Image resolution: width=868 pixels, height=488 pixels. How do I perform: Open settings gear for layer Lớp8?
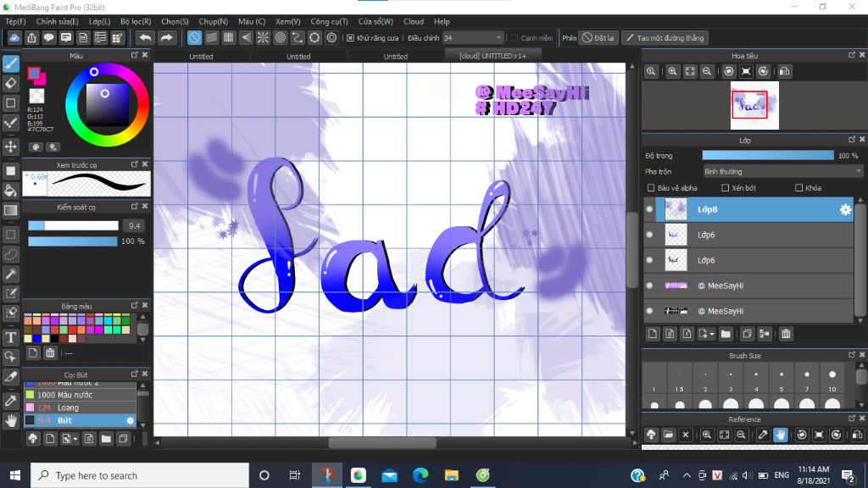pos(845,210)
